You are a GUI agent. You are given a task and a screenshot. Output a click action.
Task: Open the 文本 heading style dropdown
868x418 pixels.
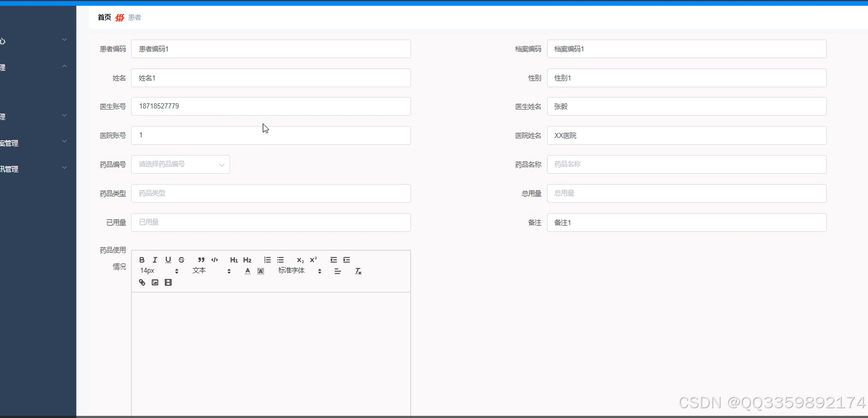click(212, 271)
